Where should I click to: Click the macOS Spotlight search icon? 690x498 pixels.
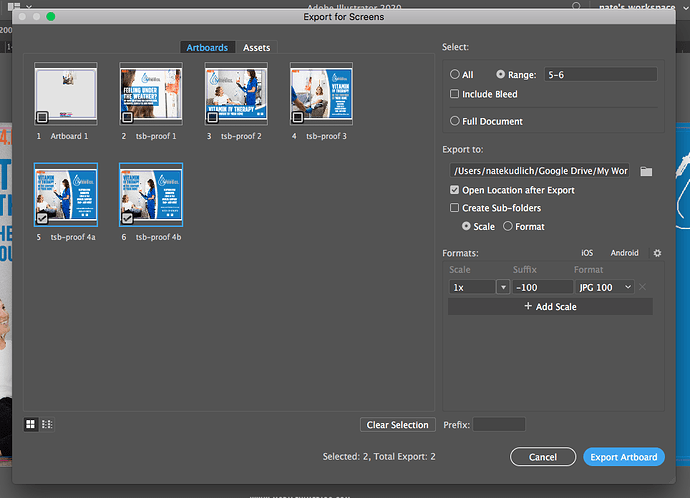click(x=576, y=6)
